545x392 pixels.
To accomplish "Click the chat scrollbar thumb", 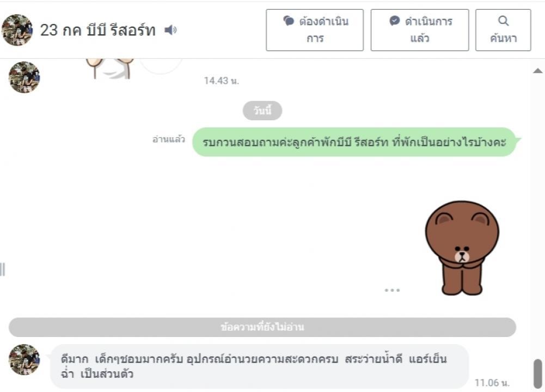I will coord(538,373).
